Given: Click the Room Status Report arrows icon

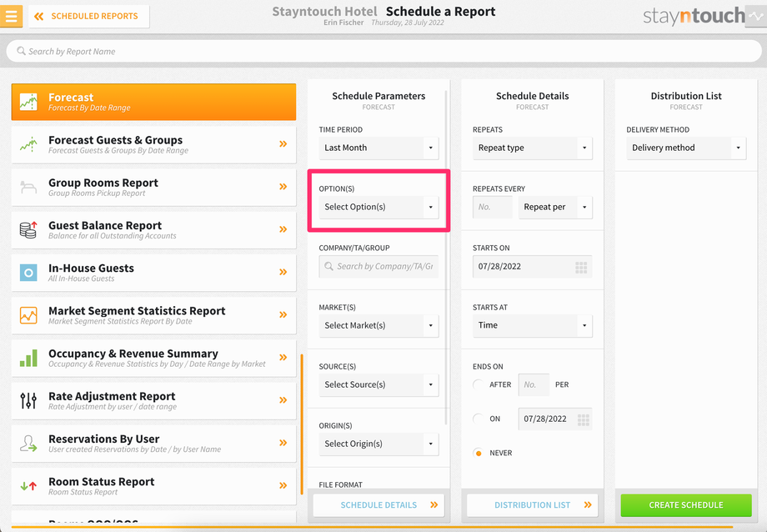Looking at the screenshot, I should coord(28,486).
